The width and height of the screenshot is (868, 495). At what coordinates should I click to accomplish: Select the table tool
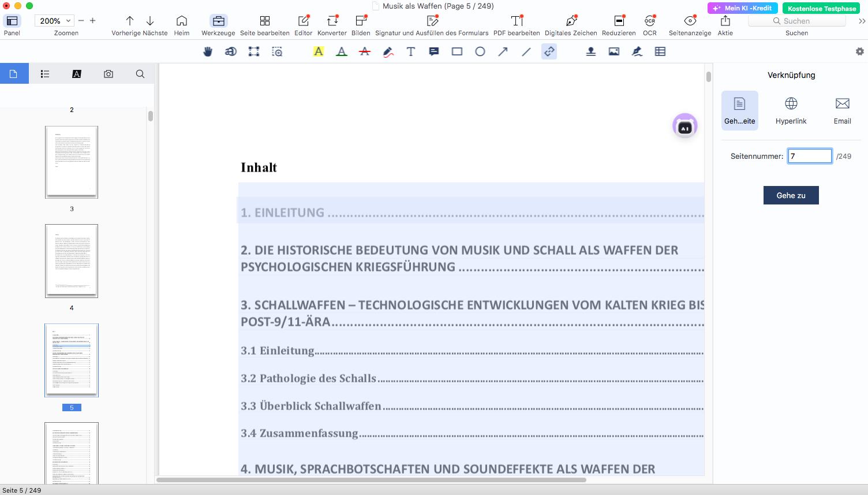660,51
